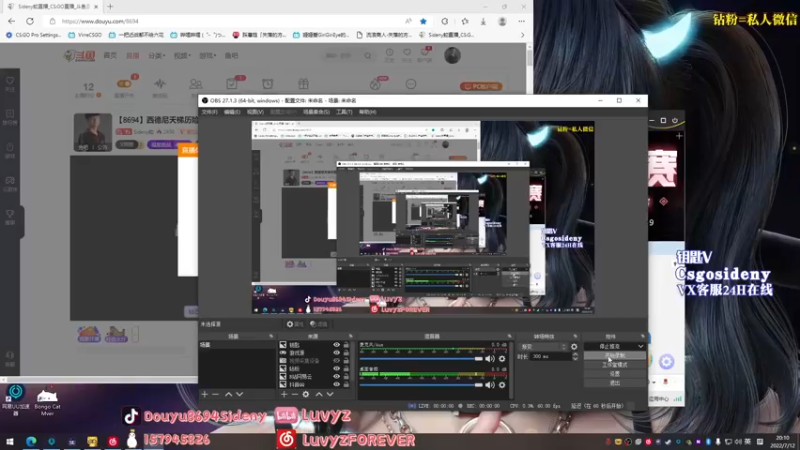Open Edge downloads icon

click(483, 21)
